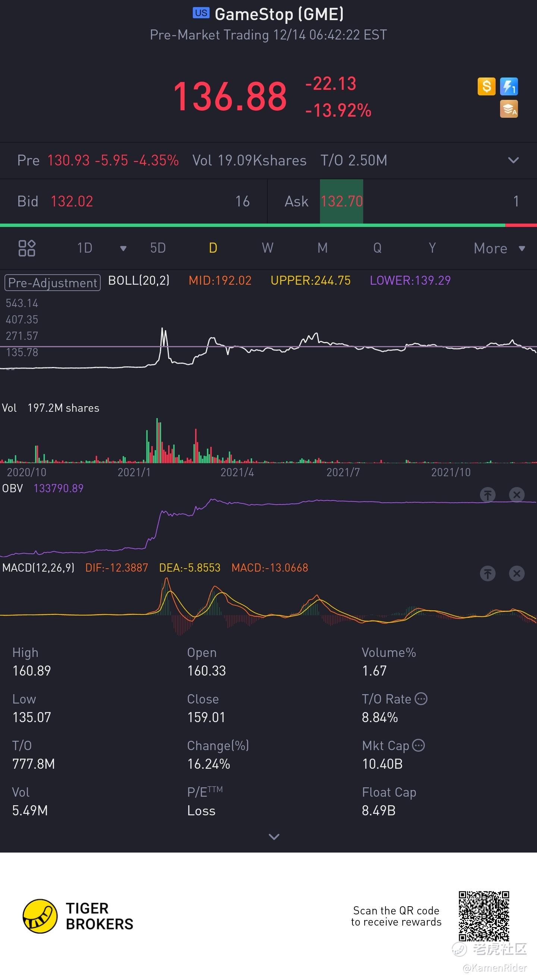Screen dimensions: 537x980
Task: Tap the UPPER:244.75 value
Action: (x=310, y=280)
